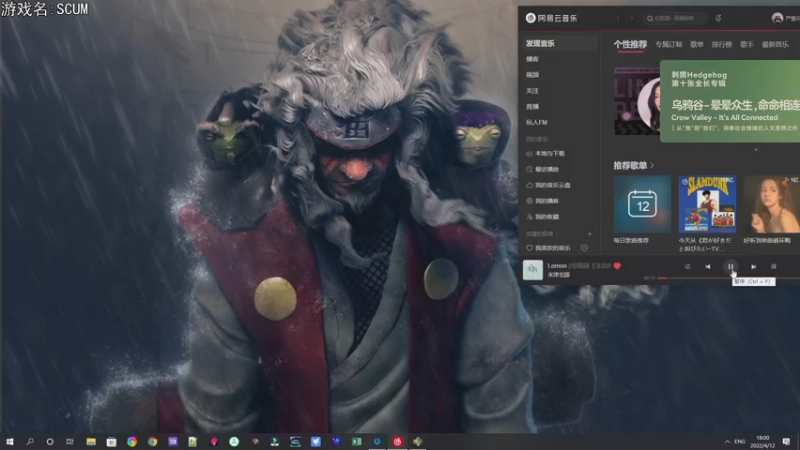Open lyrics with the 词 button
Viewport: 800px width, 450px height.
(x=773, y=266)
